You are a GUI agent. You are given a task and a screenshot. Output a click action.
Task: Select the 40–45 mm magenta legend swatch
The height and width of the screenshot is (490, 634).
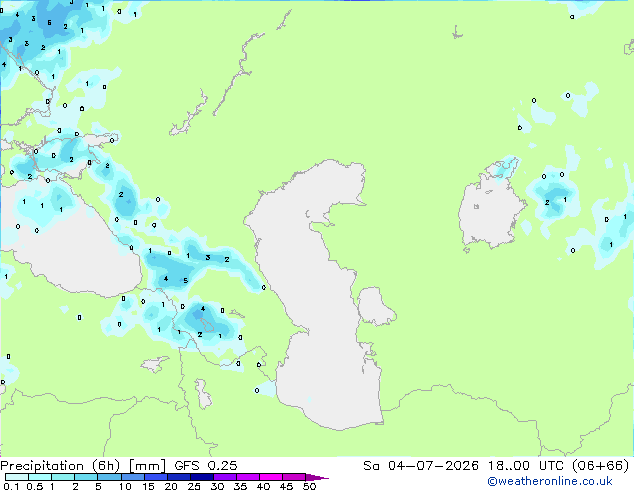coord(271,477)
